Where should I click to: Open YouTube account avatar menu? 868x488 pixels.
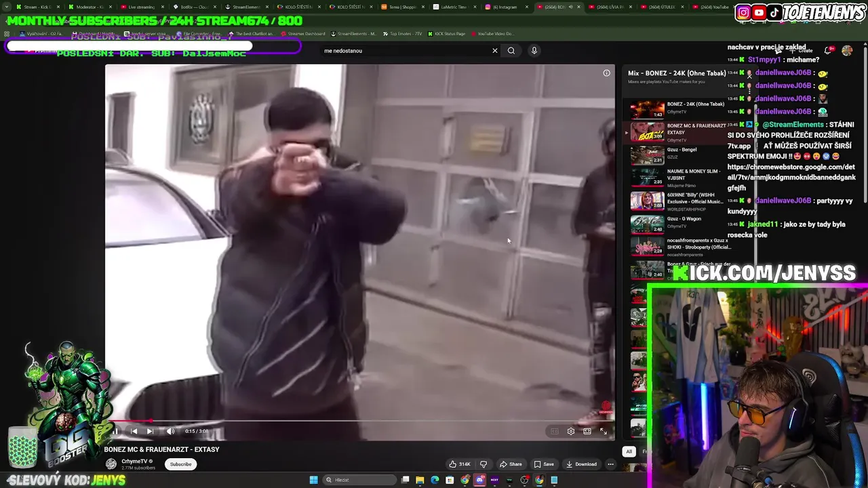pos(847,51)
